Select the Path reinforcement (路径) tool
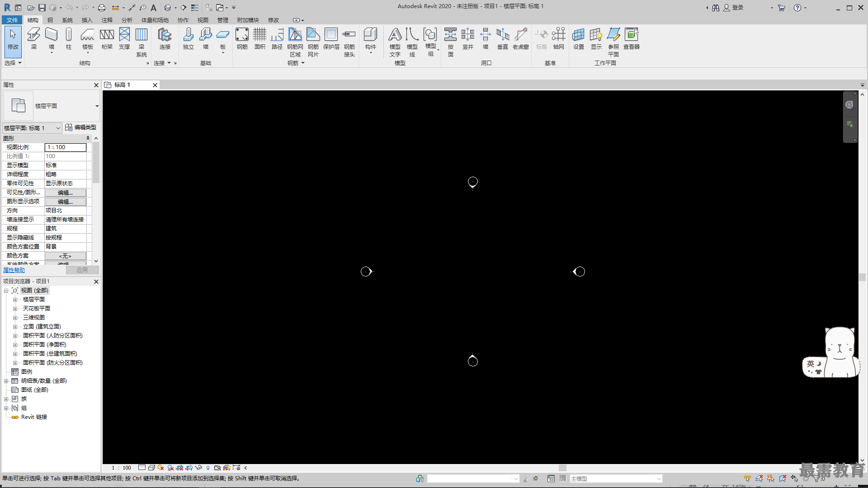868x488 pixels. coord(277,38)
